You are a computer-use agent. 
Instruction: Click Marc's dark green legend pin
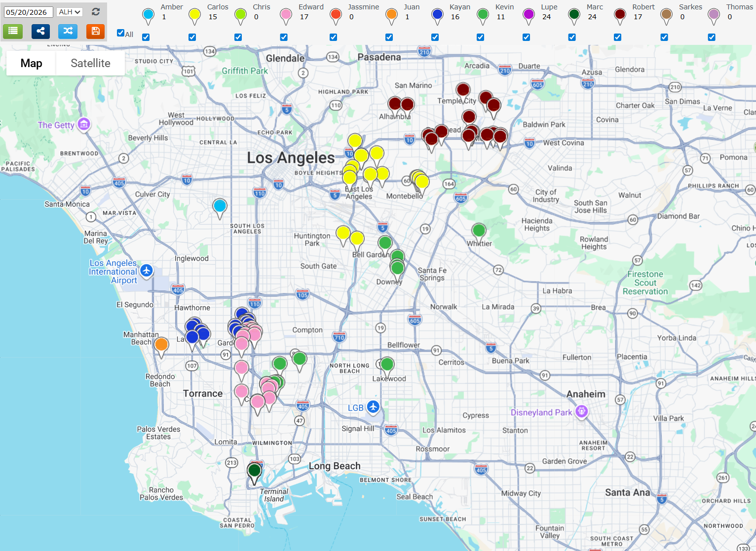tap(574, 16)
